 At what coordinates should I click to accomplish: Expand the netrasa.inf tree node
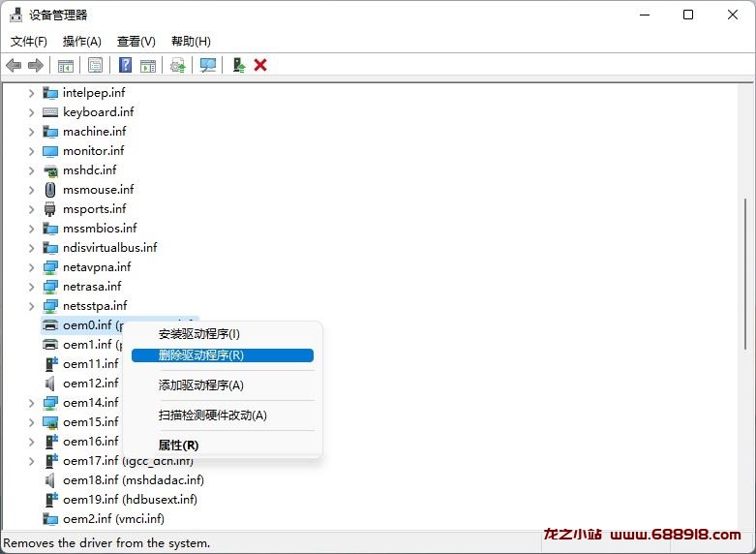[31, 287]
